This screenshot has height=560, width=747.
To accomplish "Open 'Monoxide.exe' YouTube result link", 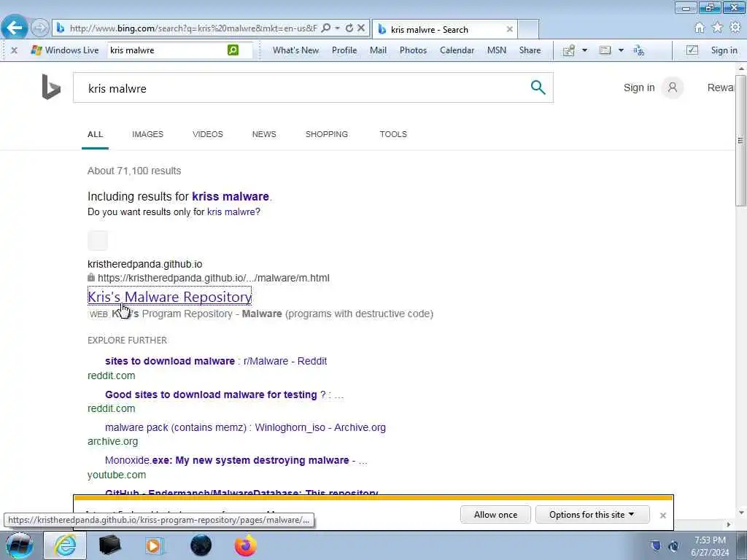I will [236, 461].
